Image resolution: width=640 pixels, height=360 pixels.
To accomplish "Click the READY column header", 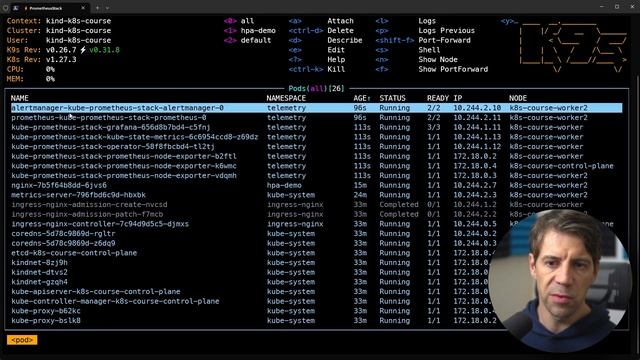I will click(x=438, y=98).
